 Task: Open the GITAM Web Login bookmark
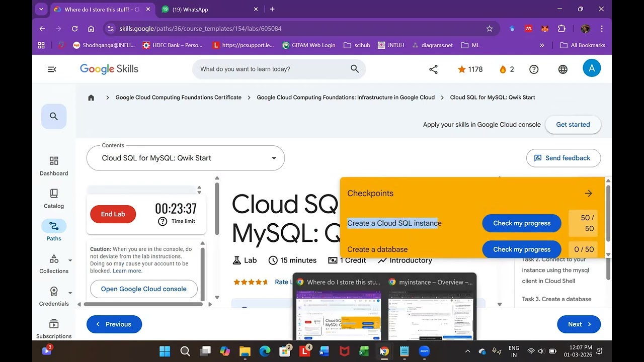(x=308, y=45)
